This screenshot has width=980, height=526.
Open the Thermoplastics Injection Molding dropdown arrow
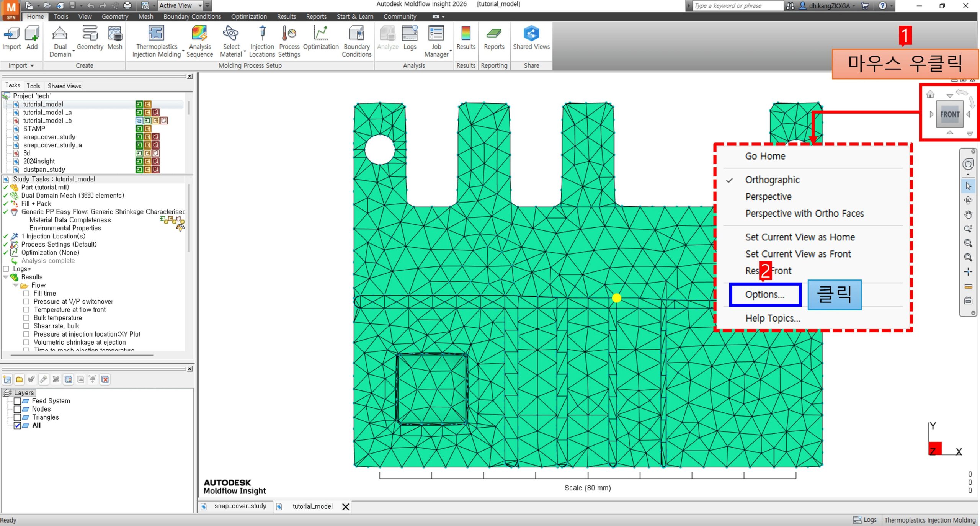[183, 51]
